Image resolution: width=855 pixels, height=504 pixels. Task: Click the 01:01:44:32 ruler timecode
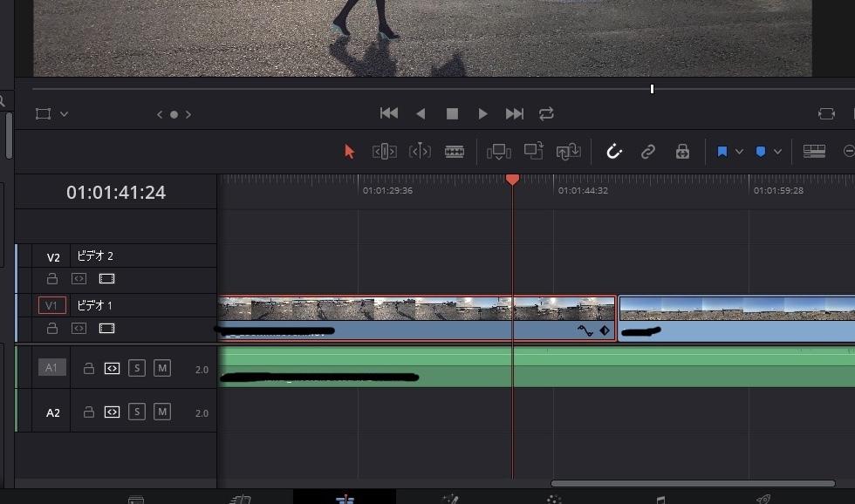(583, 191)
